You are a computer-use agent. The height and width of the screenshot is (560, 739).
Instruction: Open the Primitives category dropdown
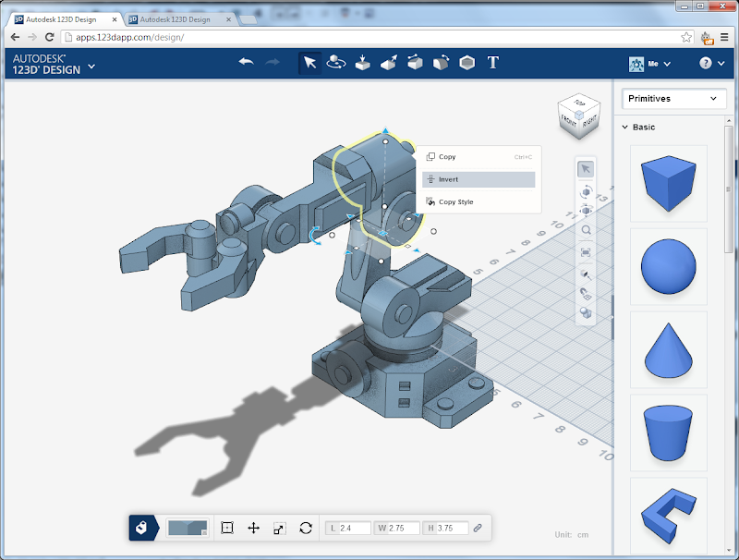(672, 98)
